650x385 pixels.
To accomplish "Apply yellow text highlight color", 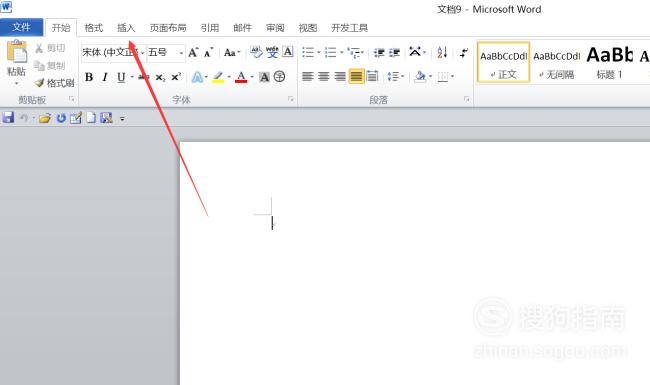I will point(218,77).
